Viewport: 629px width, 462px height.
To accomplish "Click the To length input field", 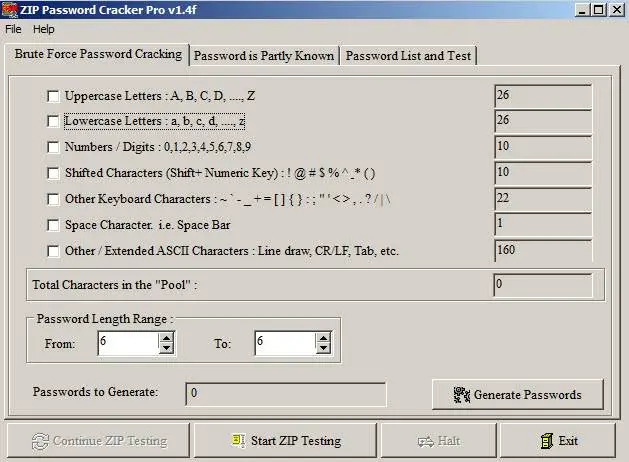I will click(x=285, y=343).
